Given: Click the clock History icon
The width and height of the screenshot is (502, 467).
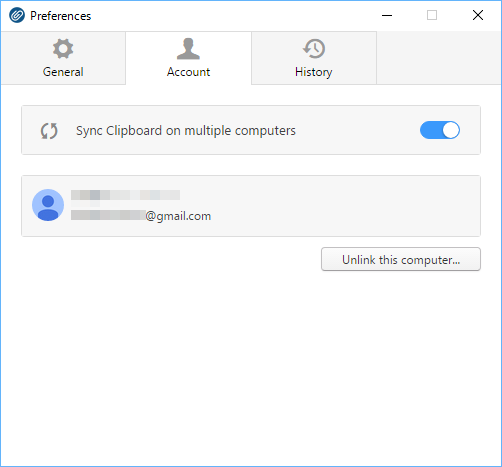Looking at the screenshot, I should 314,49.
